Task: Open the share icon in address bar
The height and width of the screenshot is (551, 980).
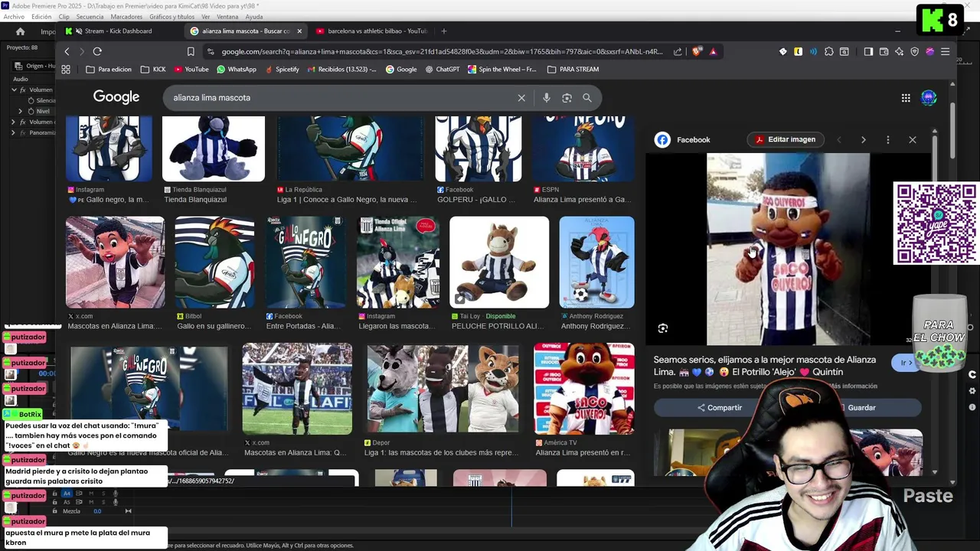Action: (678, 51)
